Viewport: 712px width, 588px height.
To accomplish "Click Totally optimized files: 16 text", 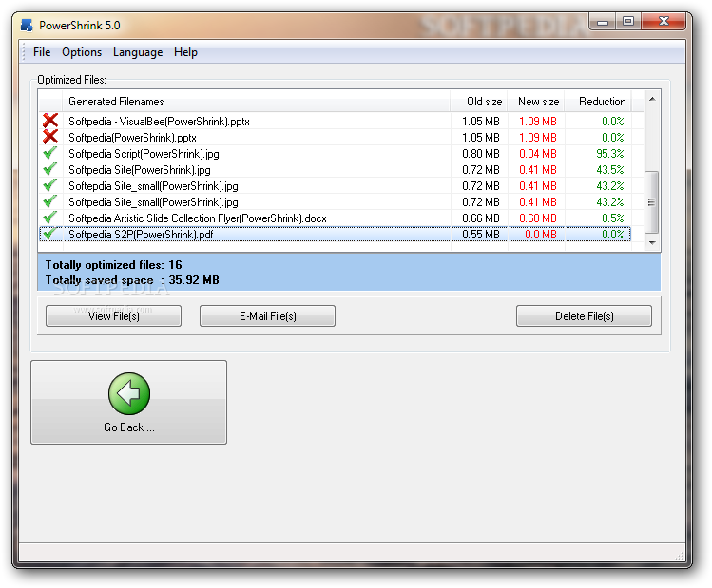I will (113, 264).
